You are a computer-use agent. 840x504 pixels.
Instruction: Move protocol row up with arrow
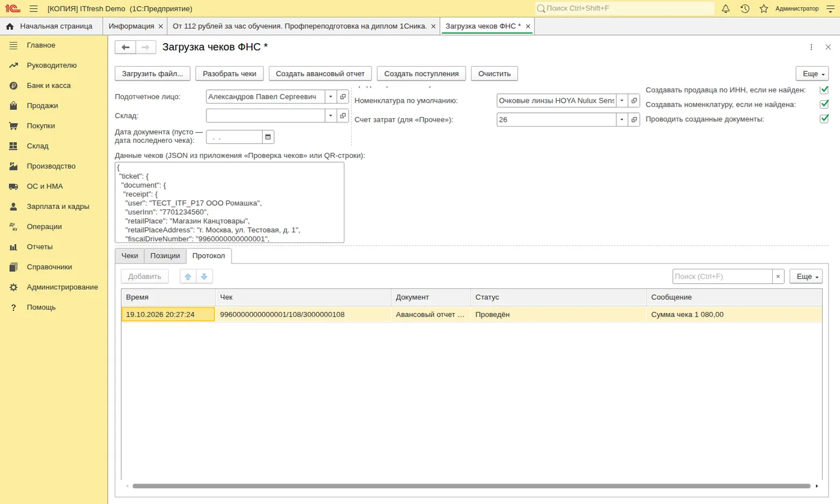tap(188, 276)
